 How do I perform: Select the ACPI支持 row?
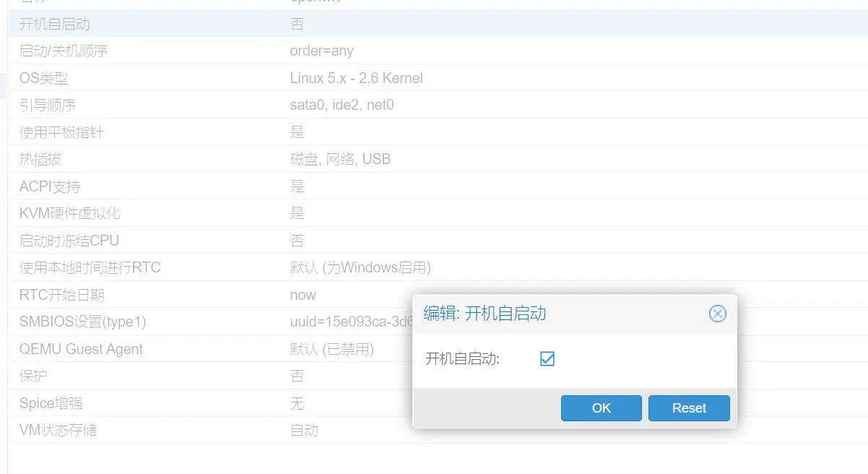[x=438, y=186]
